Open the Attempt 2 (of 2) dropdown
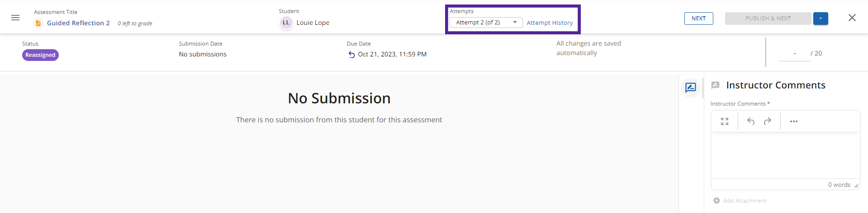This screenshot has height=213, width=868. click(x=486, y=23)
